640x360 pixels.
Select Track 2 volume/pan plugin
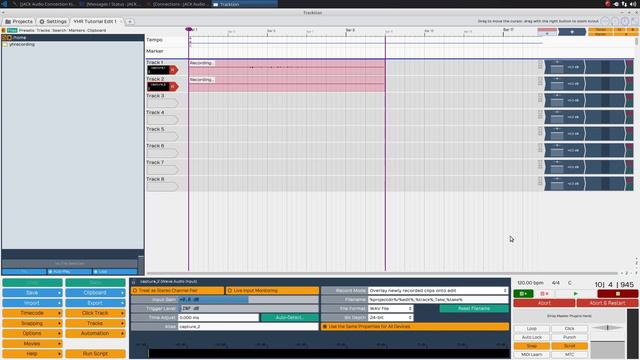click(x=565, y=84)
